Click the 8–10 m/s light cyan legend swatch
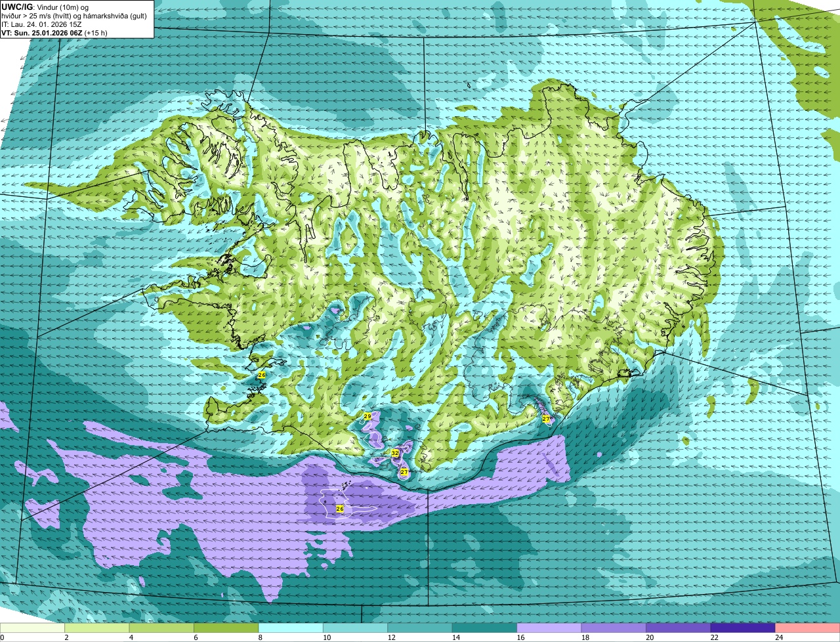Screen dimensions: 840x642 [291, 628]
